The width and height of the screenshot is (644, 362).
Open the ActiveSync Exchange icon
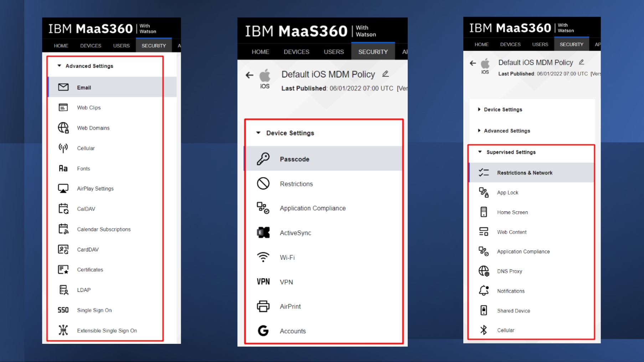click(x=263, y=233)
